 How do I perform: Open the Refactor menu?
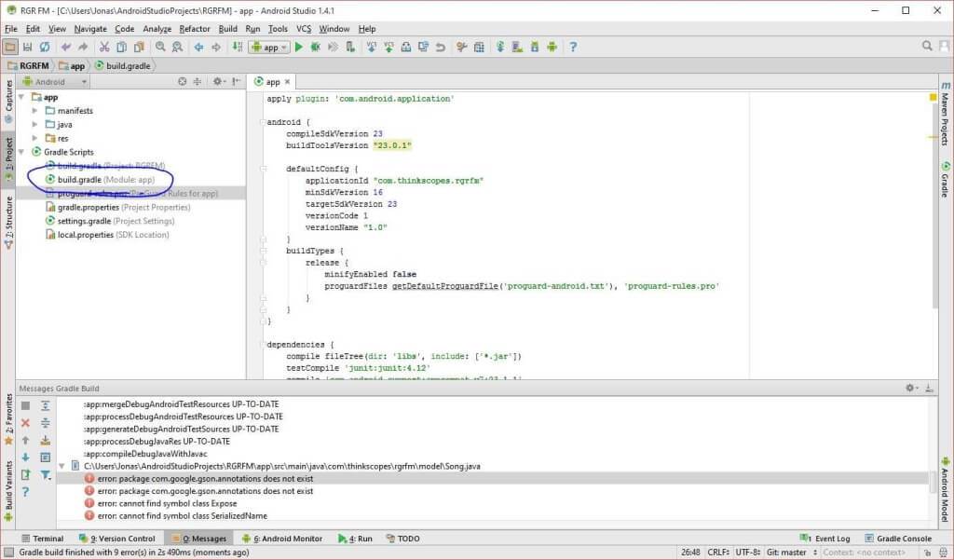coord(194,29)
